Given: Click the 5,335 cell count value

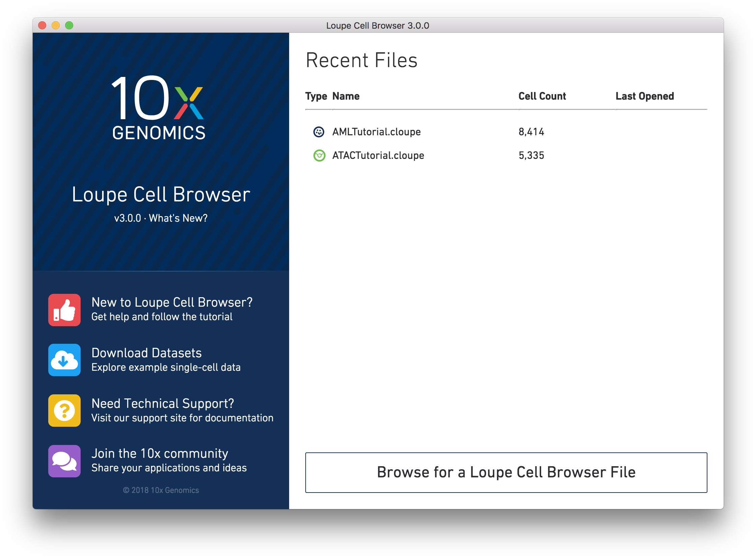Looking at the screenshot, I should click(531, 155).
